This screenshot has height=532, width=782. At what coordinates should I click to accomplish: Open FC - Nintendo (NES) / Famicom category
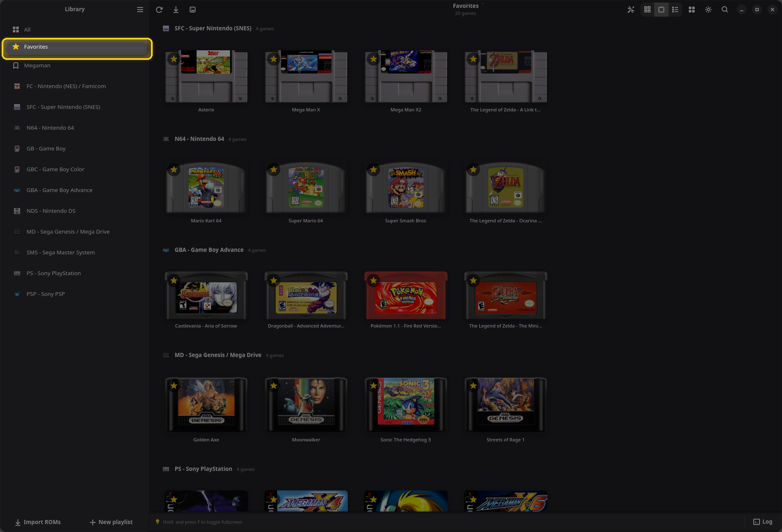point(75,86)
